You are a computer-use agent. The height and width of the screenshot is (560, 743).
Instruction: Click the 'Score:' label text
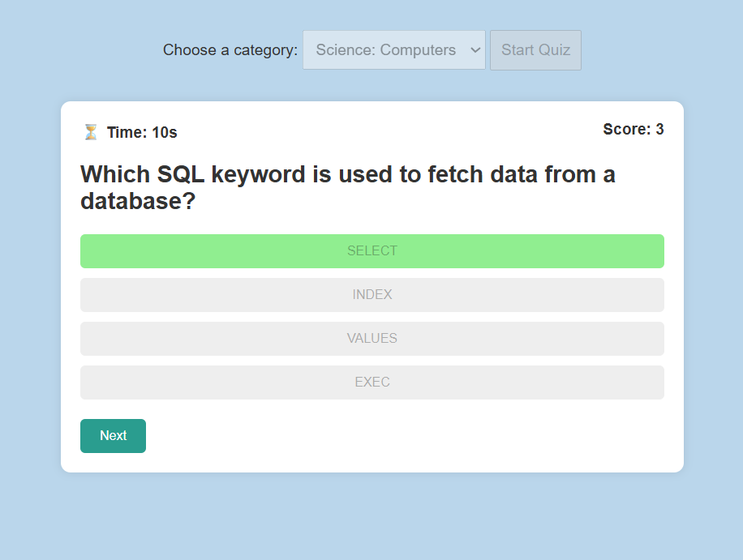[626, 129]
